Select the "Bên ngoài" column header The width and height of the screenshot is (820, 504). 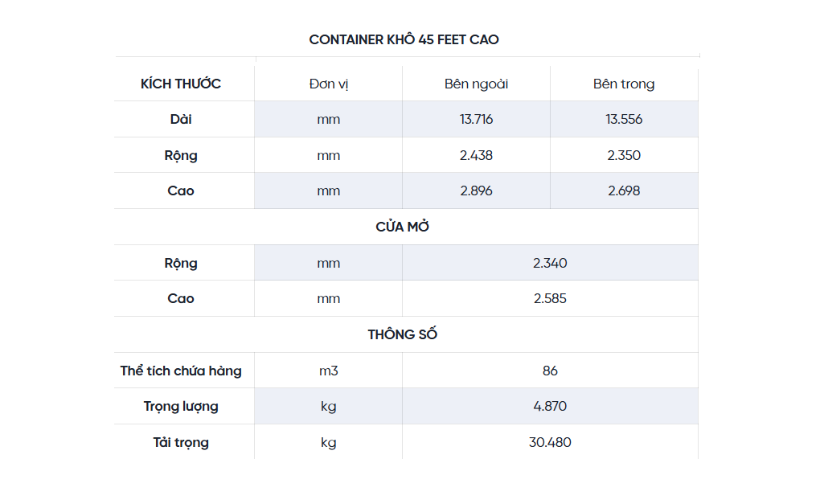click(476, 84)
